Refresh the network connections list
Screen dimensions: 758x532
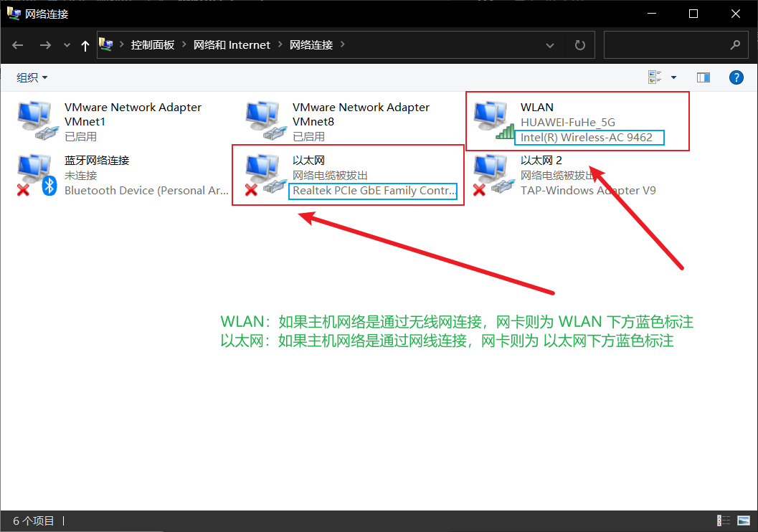tap(579, 45)
